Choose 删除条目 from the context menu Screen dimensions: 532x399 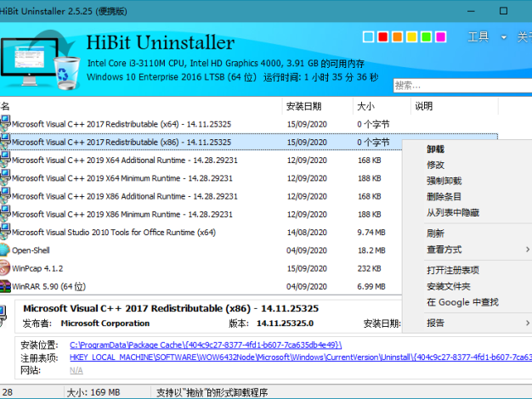click(444, 197)
